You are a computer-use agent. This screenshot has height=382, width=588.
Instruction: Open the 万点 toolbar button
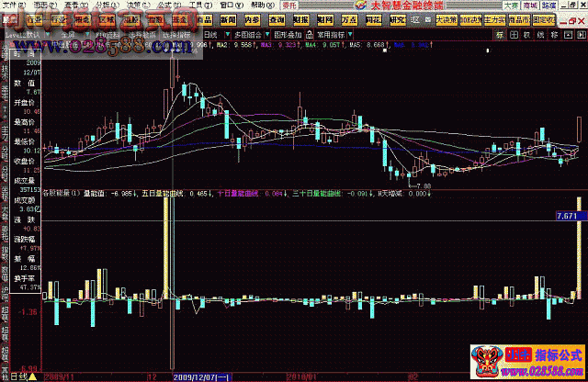348,17
